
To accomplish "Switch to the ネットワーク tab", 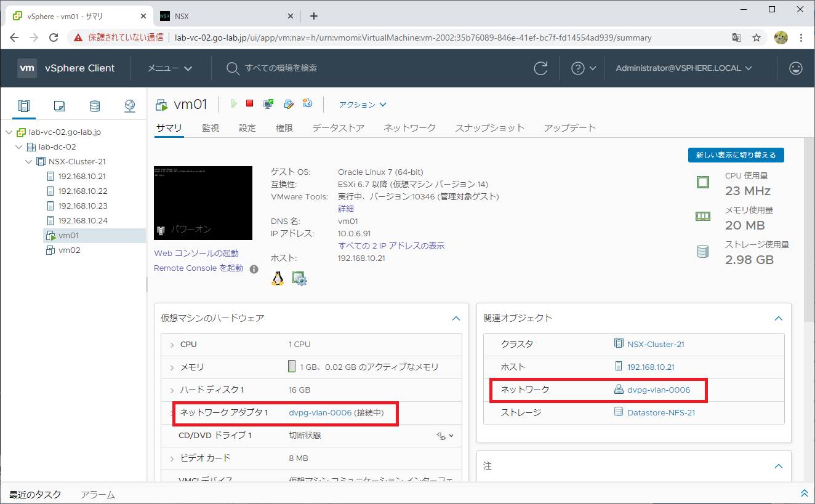I will pos(410,128).
